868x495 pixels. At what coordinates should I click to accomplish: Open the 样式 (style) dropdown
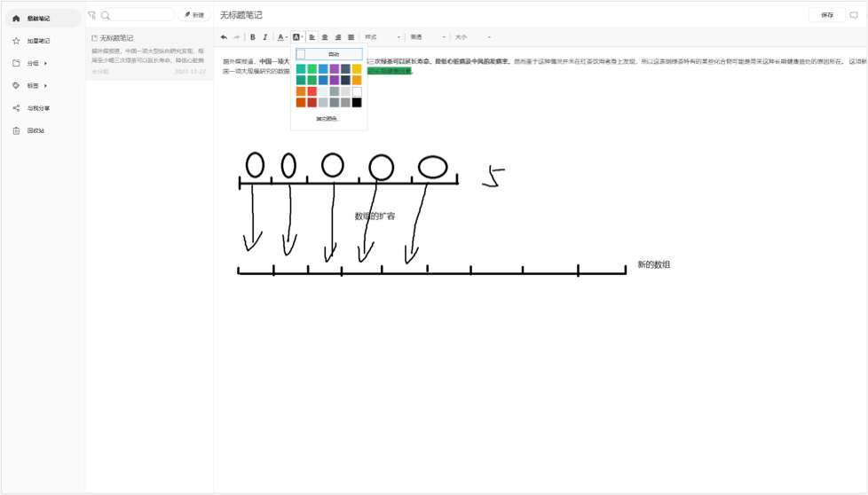382,37
